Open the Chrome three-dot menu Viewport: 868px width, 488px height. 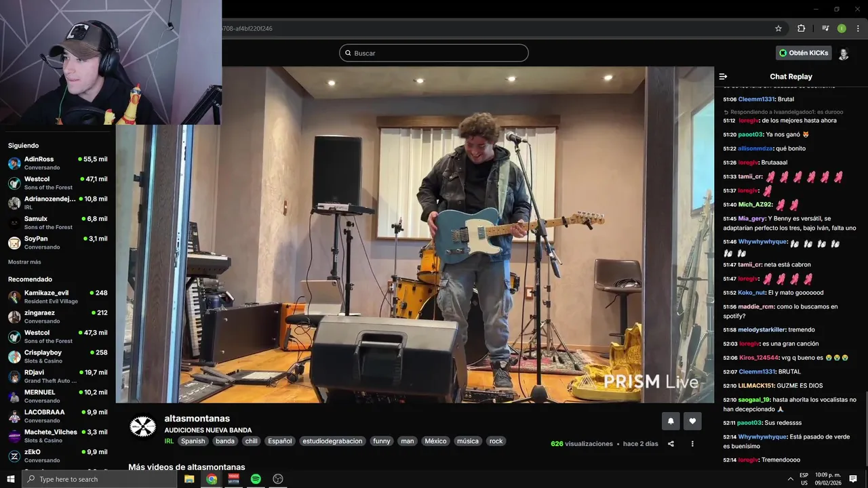tap(856, 28)
